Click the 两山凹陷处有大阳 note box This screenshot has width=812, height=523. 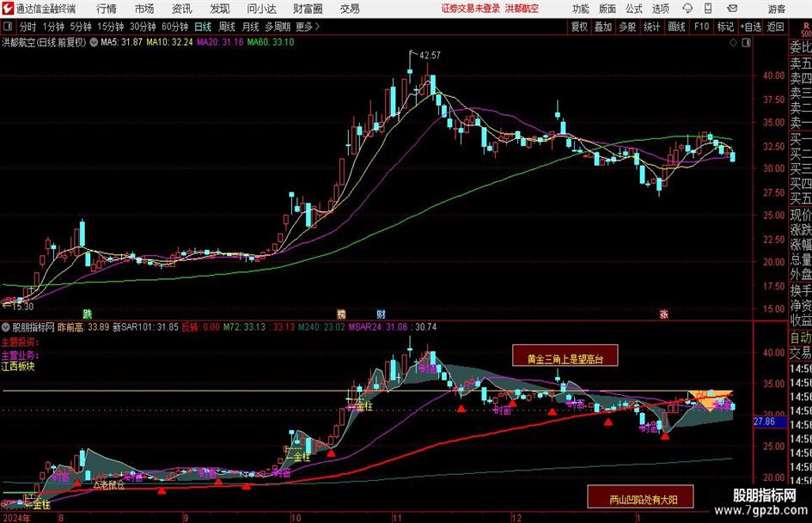[x=640, y=497]
